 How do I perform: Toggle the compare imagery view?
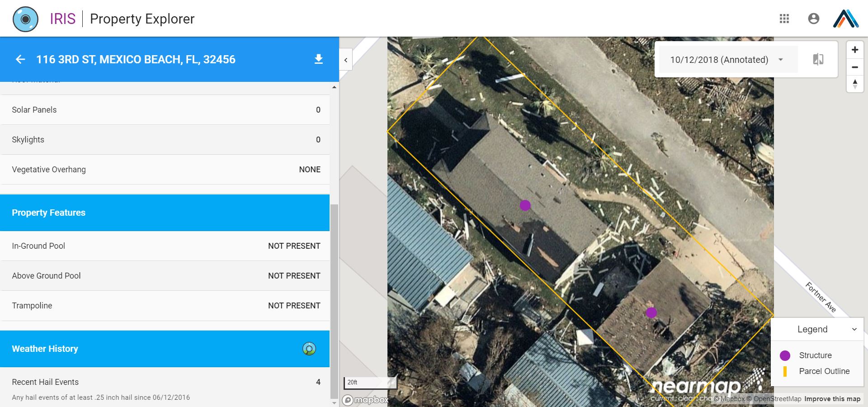click(818, 59)
